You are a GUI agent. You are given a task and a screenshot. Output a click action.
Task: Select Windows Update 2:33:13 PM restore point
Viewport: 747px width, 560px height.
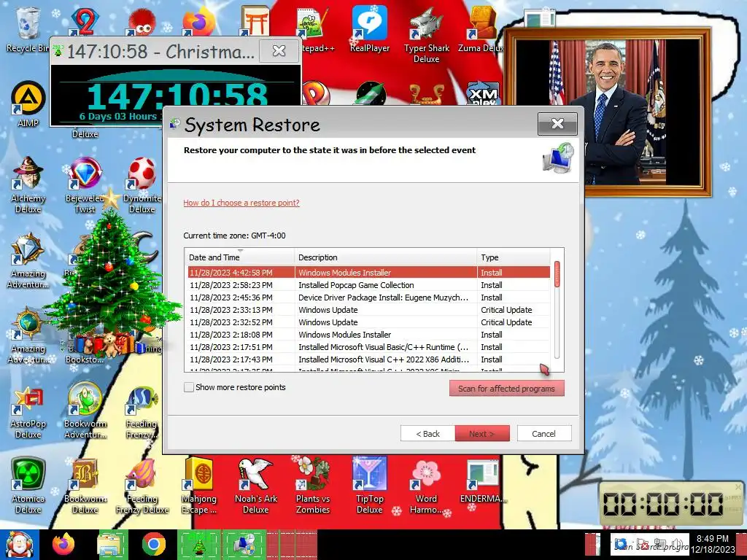[x=368, y=309]
